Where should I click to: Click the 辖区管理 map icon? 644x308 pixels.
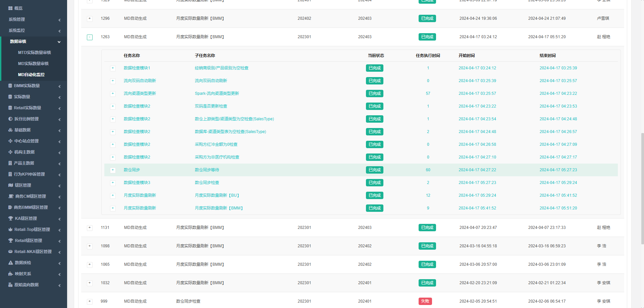pos(11,185)
